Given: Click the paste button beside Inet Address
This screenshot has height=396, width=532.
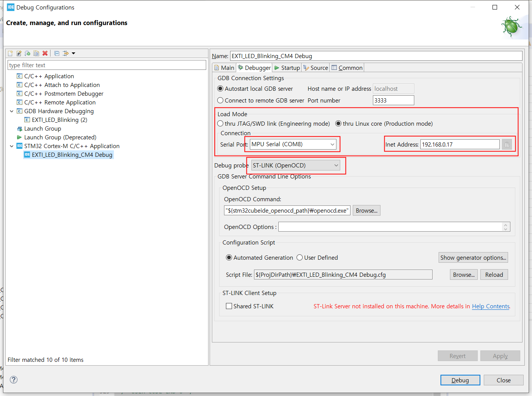Looking at the screenshot, I should (x=507, y=144).
